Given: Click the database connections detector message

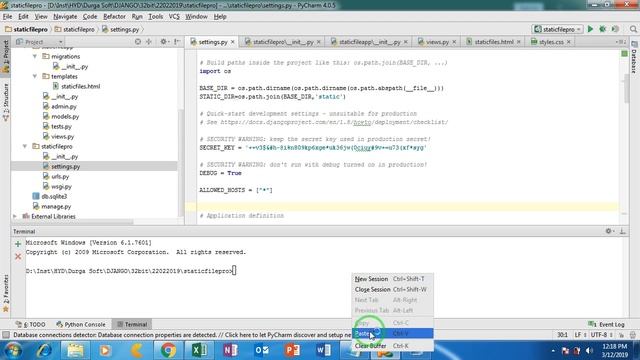Looking at the screenshot, I should [182, 335].
